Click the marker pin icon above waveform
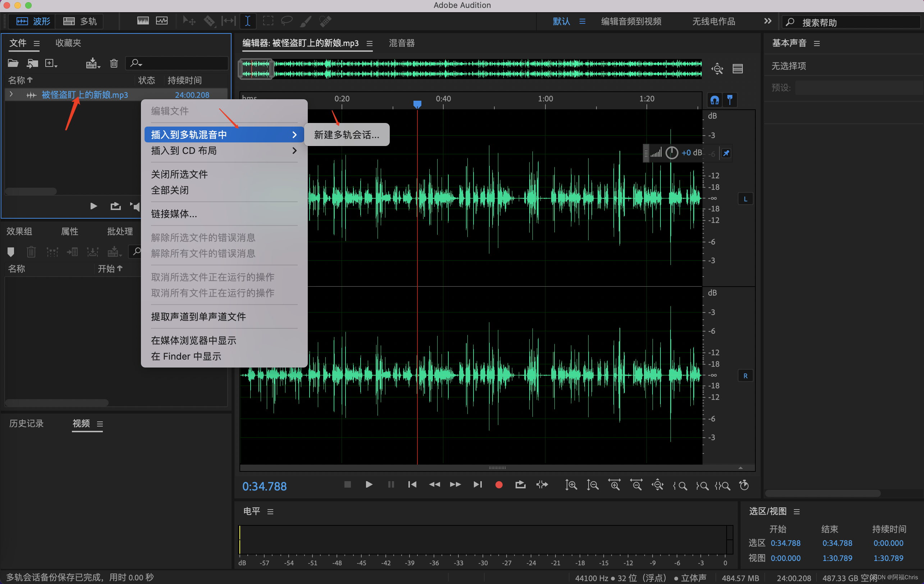 [x=730, y=100]
